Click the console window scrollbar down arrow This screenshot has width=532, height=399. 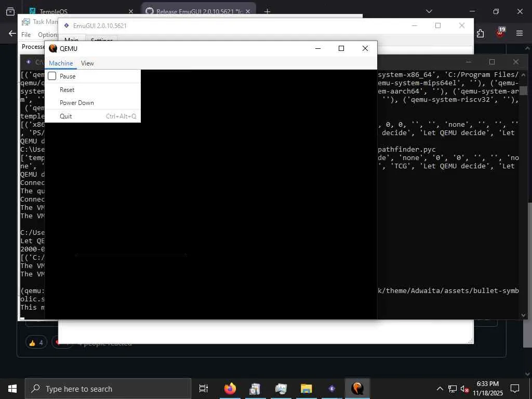click(x=524, y=315)
